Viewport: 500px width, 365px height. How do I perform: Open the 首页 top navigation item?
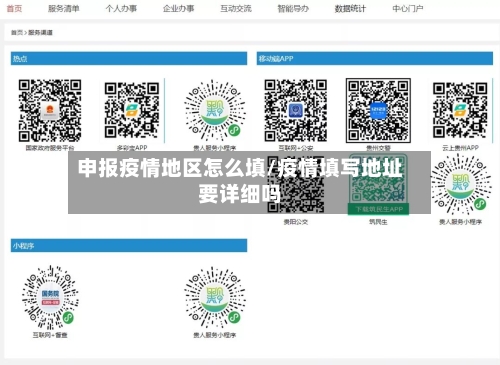coord(14,8)
